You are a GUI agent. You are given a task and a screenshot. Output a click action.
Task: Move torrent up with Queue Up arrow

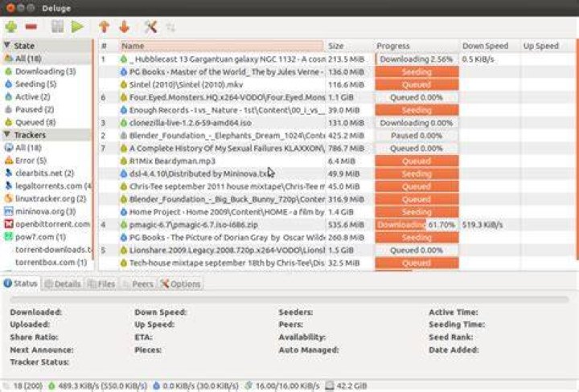pos(104,27)
